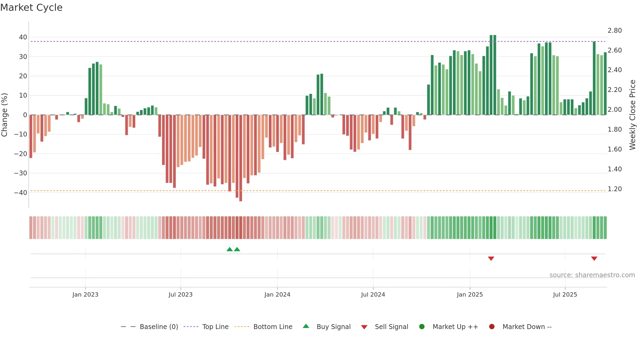644x362 pixels.
Task: Toggle the Bottom Line legend entry
Action: pyautogui.click(x=264, y=327)
